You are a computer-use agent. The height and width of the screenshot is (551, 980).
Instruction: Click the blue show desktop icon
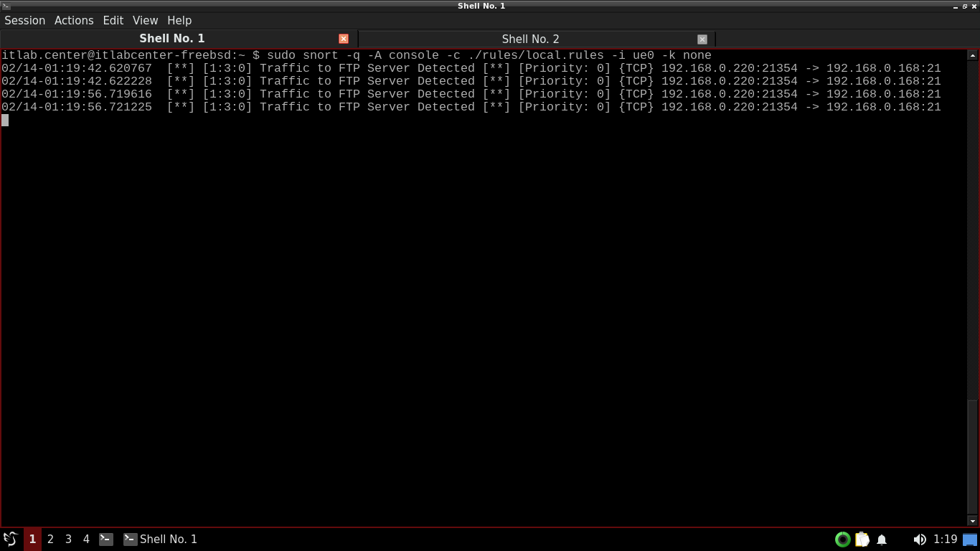click(970, 539)
